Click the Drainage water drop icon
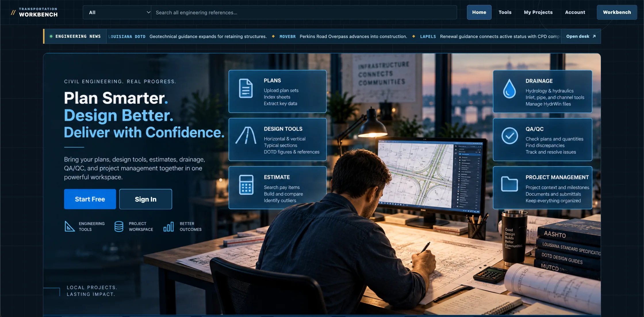Screen dimensions: 644x317 tap(509, 89)
